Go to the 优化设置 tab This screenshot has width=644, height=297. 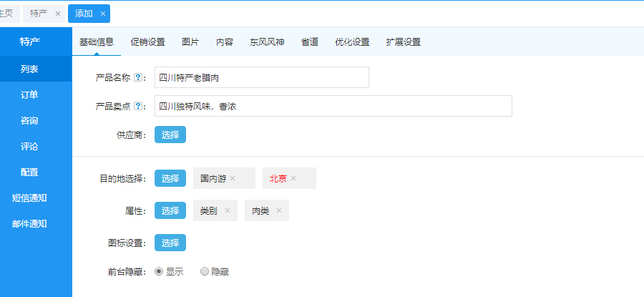point(352,42)
